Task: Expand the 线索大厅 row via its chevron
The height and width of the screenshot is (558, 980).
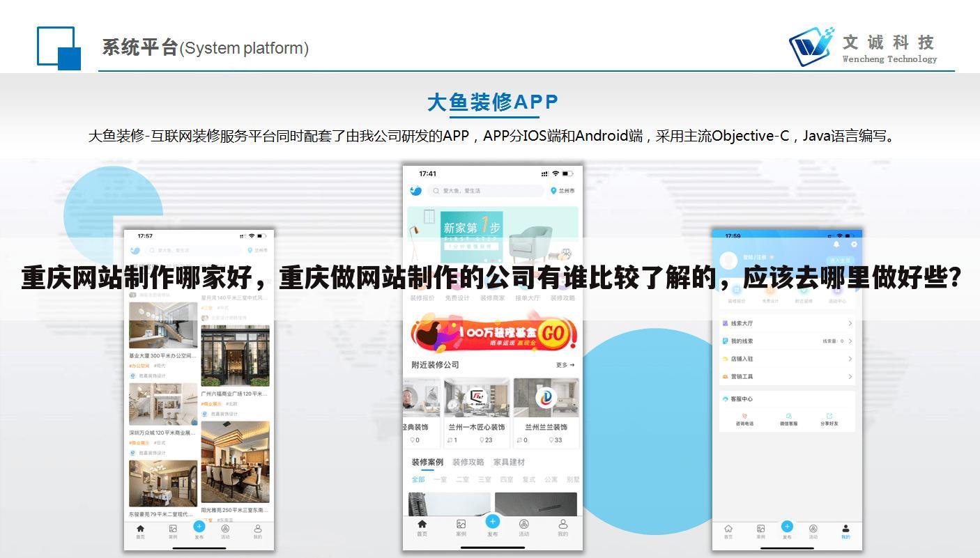Action: 850,323
